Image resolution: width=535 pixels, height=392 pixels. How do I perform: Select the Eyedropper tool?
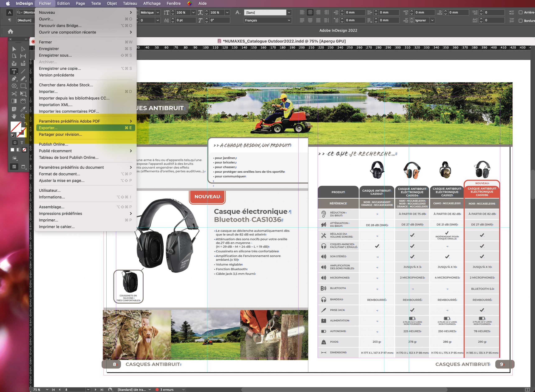23,109
